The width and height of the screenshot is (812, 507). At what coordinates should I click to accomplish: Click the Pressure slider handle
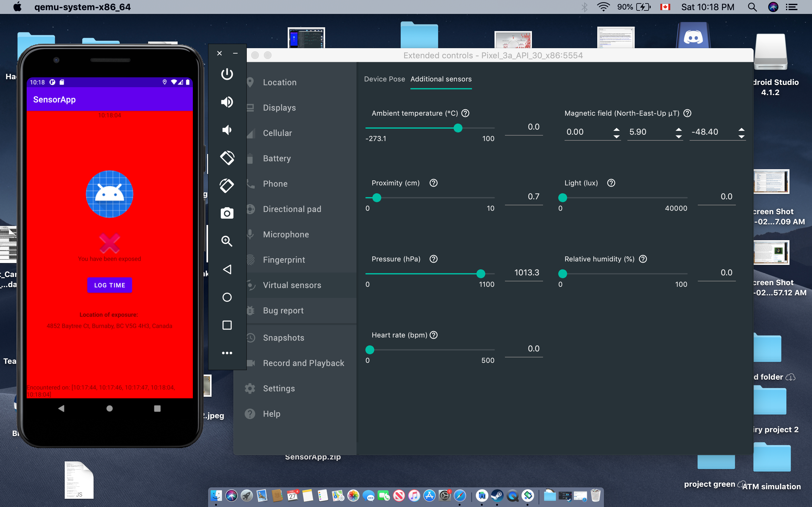point(481,273)
